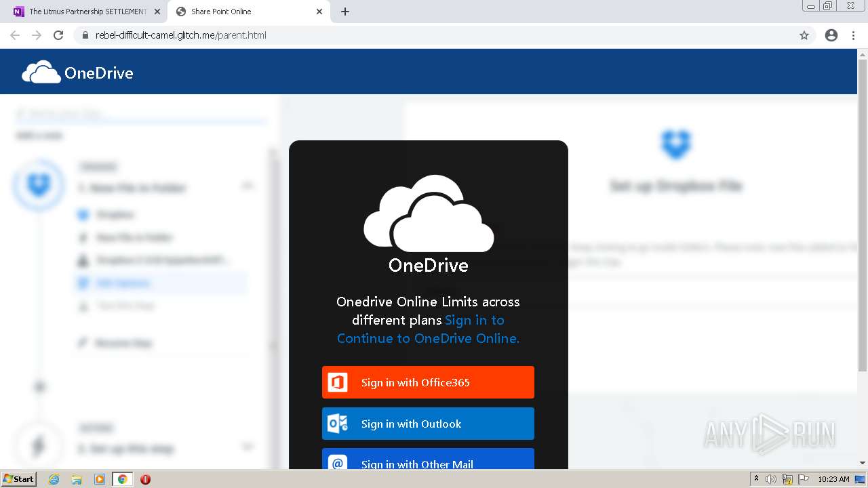Click the @ Other Mail icon
The width and height of the screenshot is (868, 488).
[338, 462]
